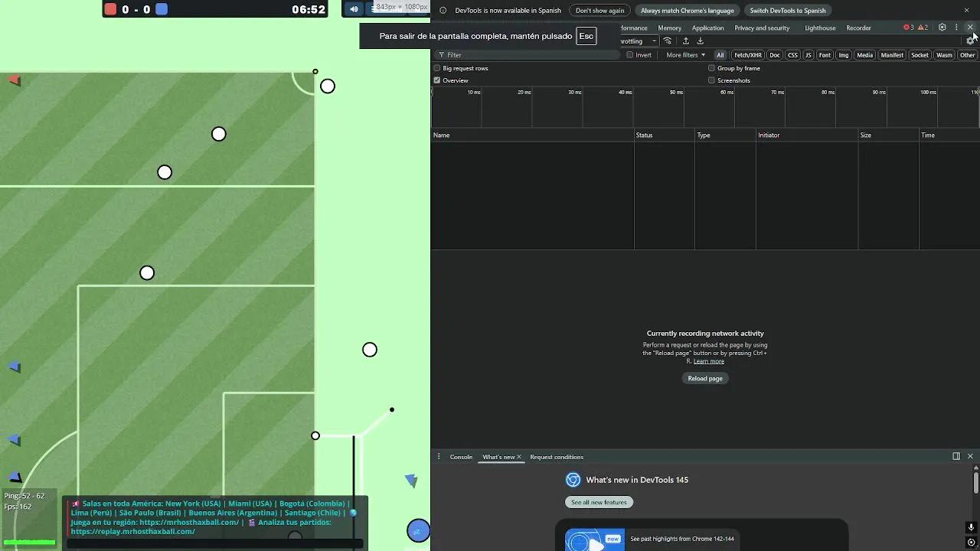This screenshot has width=980, height=551.
Task: Mute the game sound with the speaker icon
Action: [x=354, y=9]
